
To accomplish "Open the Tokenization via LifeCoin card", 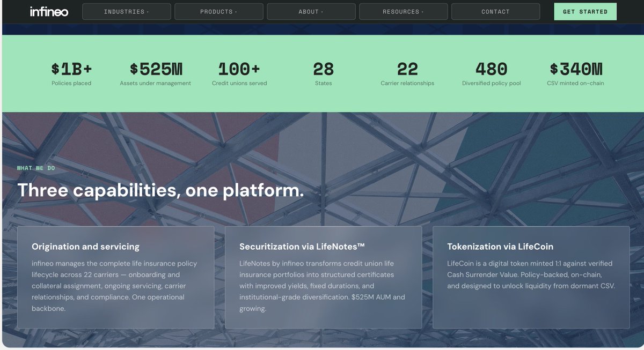I will [x=531, y=277].
